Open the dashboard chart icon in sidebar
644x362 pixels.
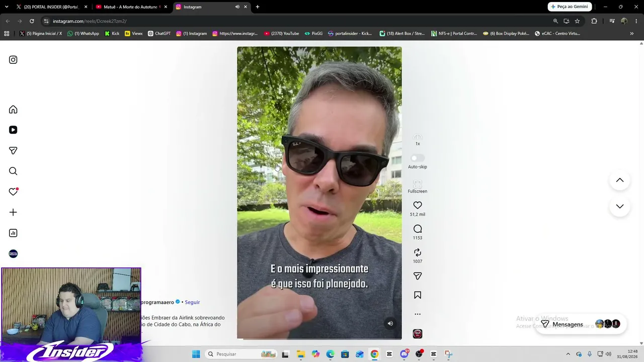(x=13, y=233)
